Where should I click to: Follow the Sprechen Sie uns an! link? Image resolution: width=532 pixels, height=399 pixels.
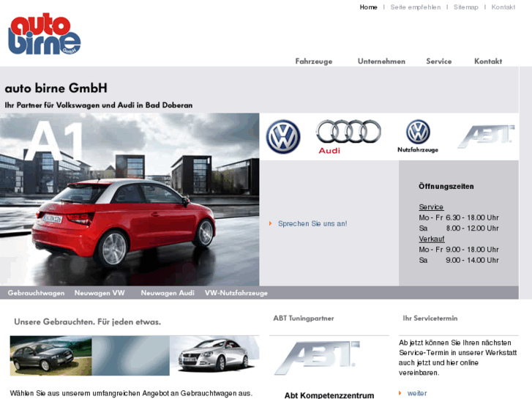pos(312,223)
